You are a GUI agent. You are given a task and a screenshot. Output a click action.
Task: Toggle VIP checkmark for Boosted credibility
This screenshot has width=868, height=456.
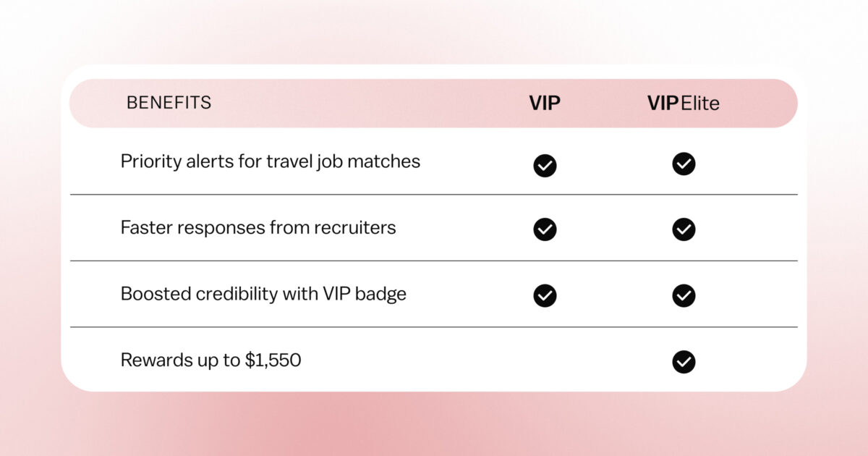click(x=545, y=295)
